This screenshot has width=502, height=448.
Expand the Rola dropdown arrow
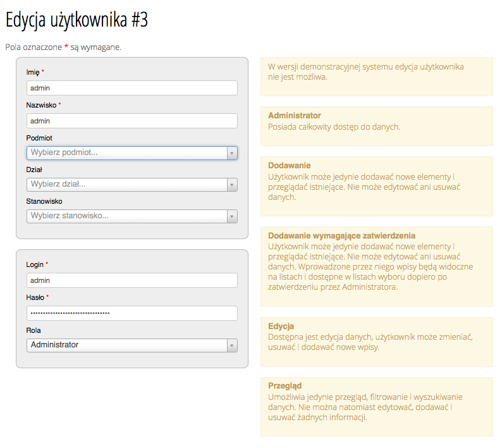[232, 345]
